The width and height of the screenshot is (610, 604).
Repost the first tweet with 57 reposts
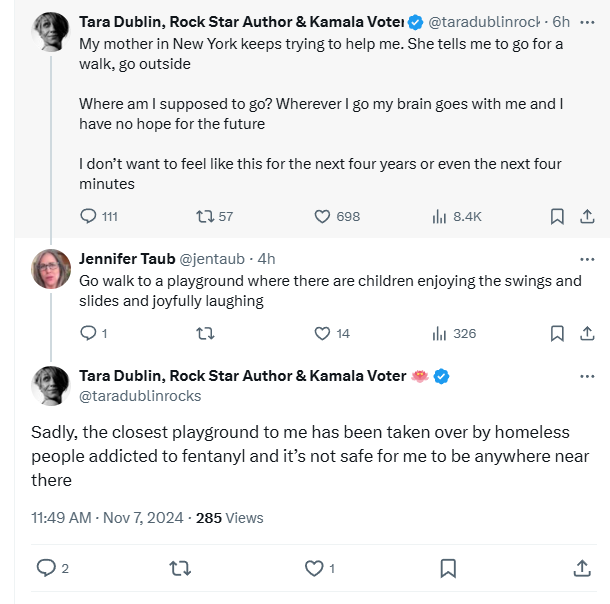[204, 216]
